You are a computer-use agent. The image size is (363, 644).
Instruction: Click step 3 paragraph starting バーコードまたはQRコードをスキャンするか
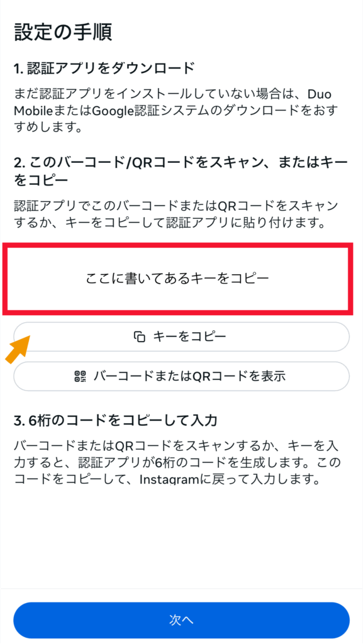(x=177, y=462)
